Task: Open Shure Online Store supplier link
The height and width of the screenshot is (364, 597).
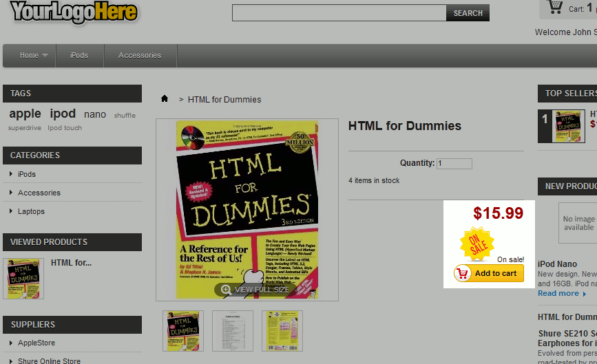Action: 49,361
